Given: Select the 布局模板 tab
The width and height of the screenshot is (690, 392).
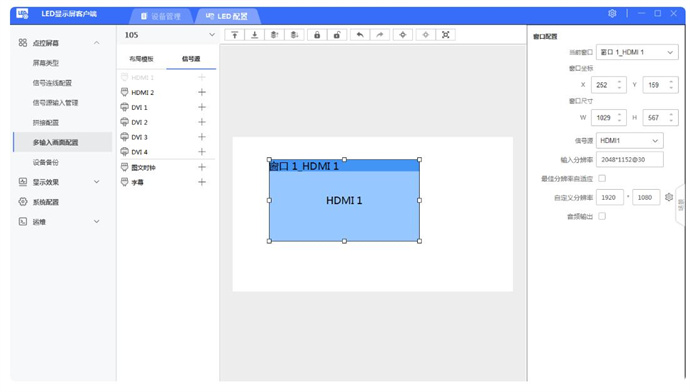Looking at the screenshot, I should pyautogui.click(x=141, y=59).
